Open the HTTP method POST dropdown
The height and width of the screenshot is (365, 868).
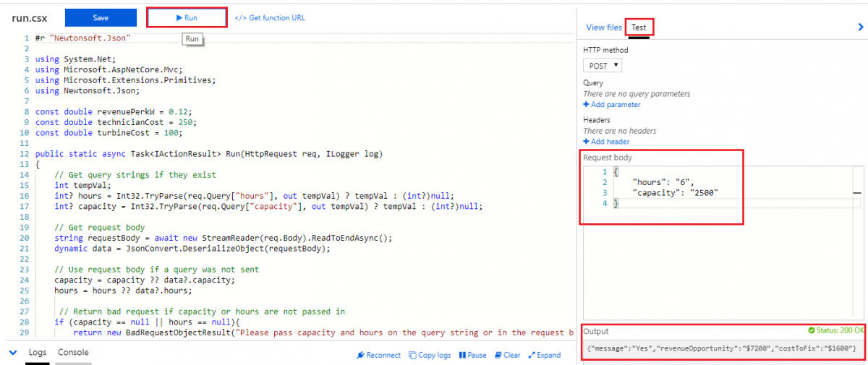[x=603, y=65]
